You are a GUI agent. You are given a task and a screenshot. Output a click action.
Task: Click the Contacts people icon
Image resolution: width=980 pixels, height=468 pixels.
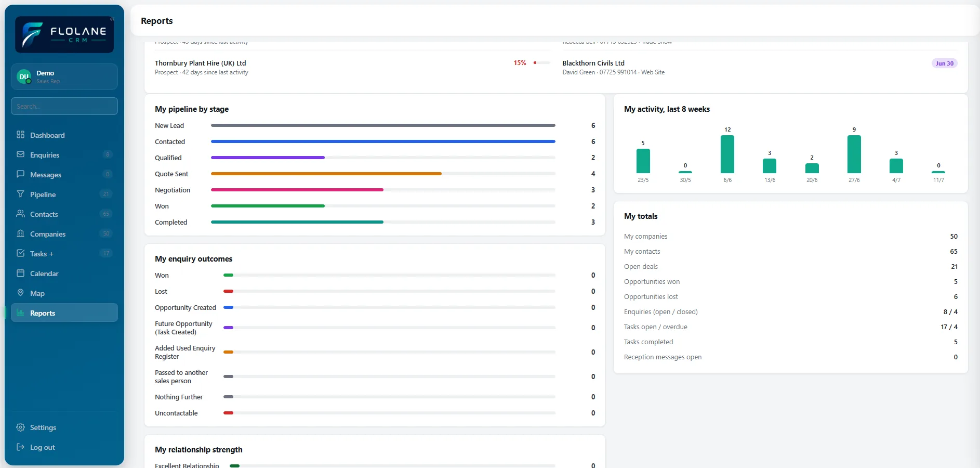(x=21, y=214)
